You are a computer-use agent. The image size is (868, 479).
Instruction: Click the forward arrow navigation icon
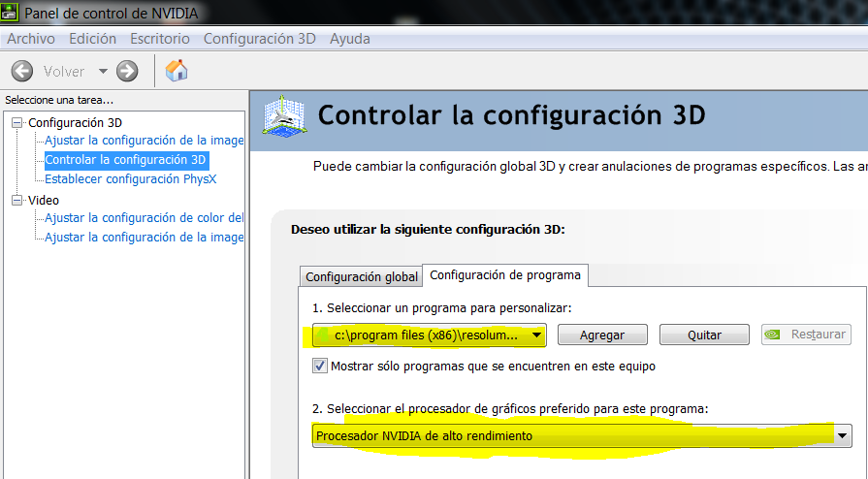(127, 71)
